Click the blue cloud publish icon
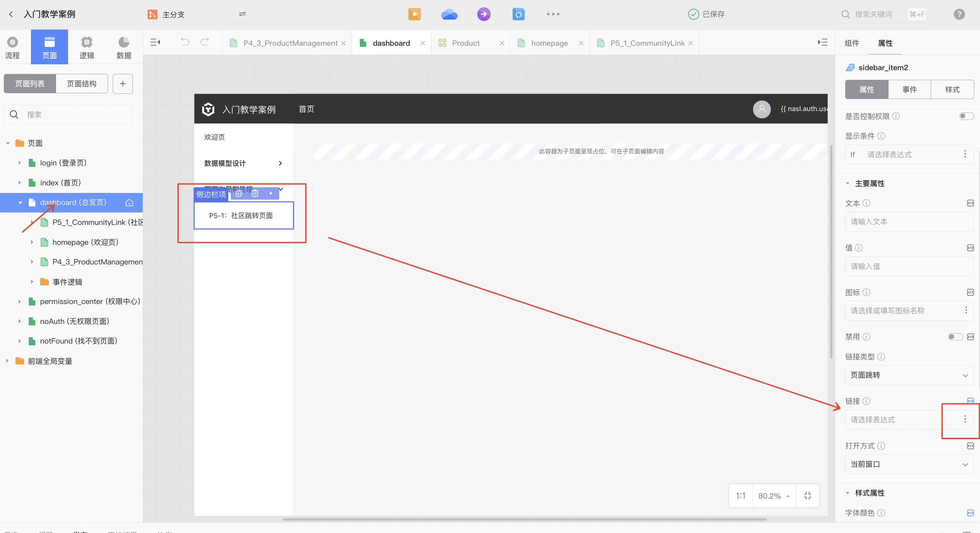The image size is (980, 533). [x=449, y=14]
